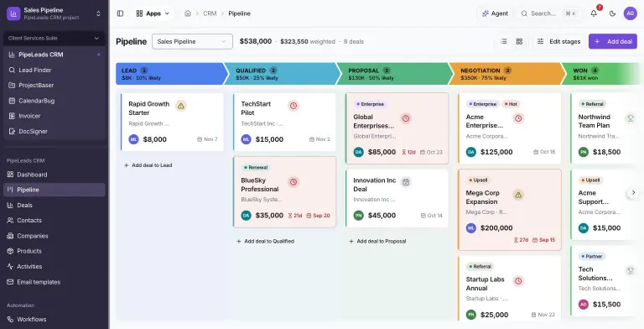Select the Qualified stage header

tap(282, 74)
